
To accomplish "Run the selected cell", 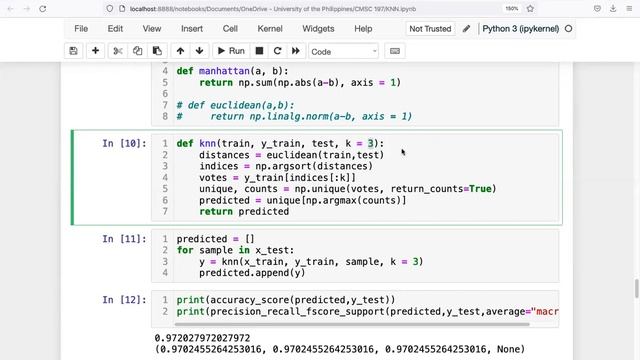I will (231, 51).
